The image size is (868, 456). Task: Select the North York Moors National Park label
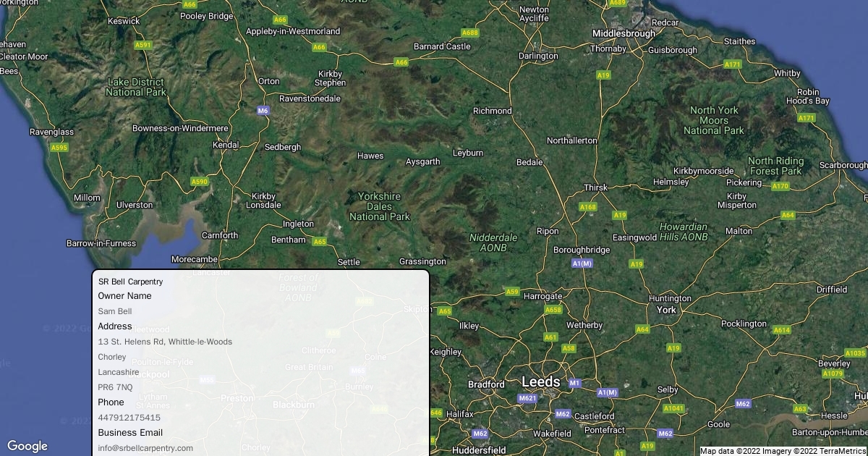pyautogui.click(x=714, y=120)
